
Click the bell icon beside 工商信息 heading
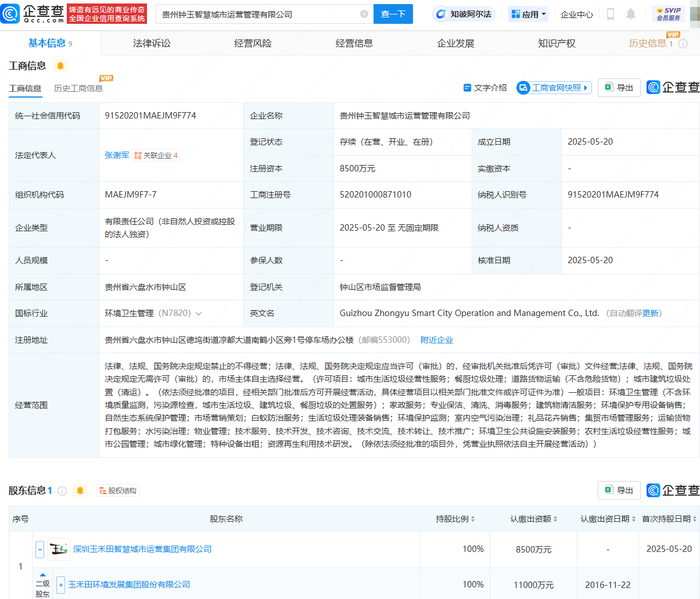tap(60, 66)
